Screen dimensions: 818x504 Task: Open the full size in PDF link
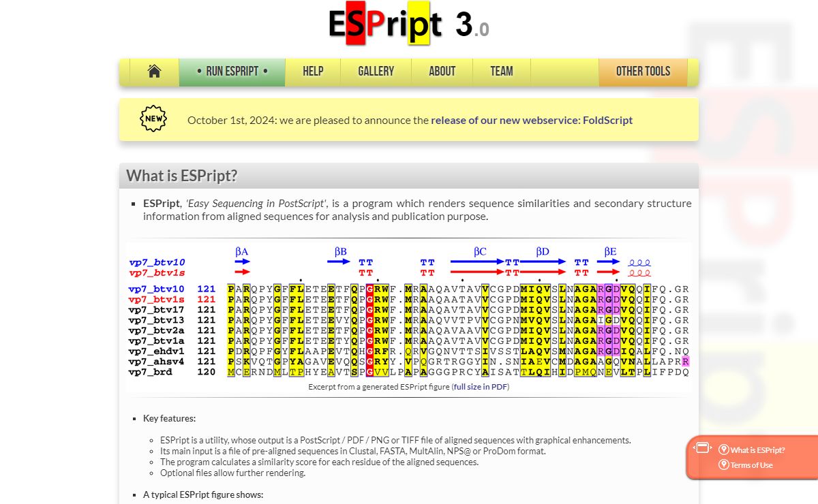click(481, 387)
